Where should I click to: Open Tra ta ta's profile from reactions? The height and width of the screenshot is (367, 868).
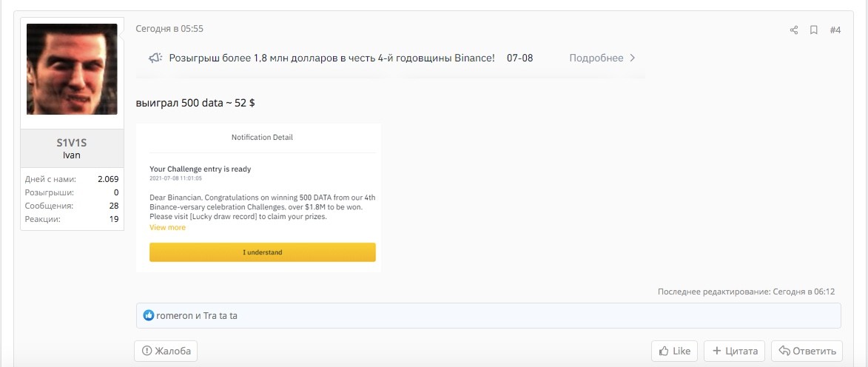click(x=221, y=316)
